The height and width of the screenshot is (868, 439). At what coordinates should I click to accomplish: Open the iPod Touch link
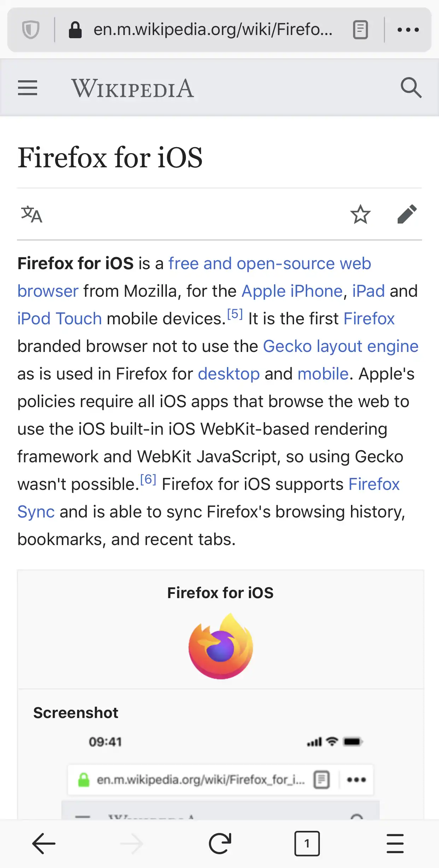pyautogui.click(x=60, y=319)
